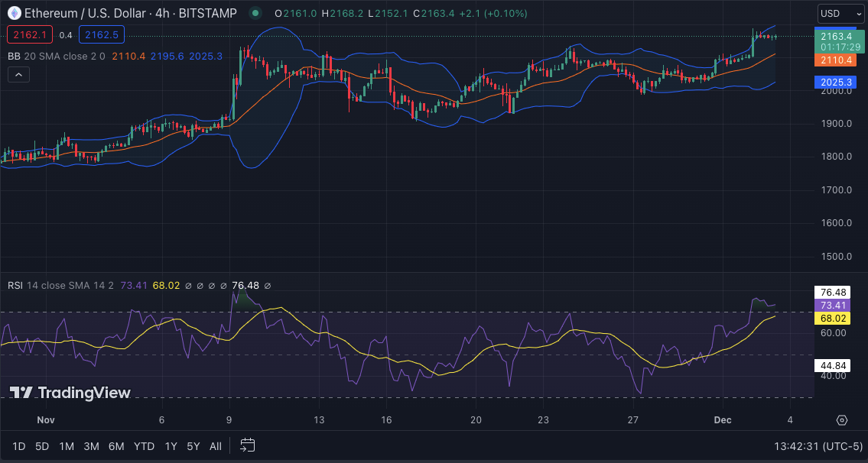Select the BB indicator legend label
Viewport: 868px width, 463px height.
(14, 56)
